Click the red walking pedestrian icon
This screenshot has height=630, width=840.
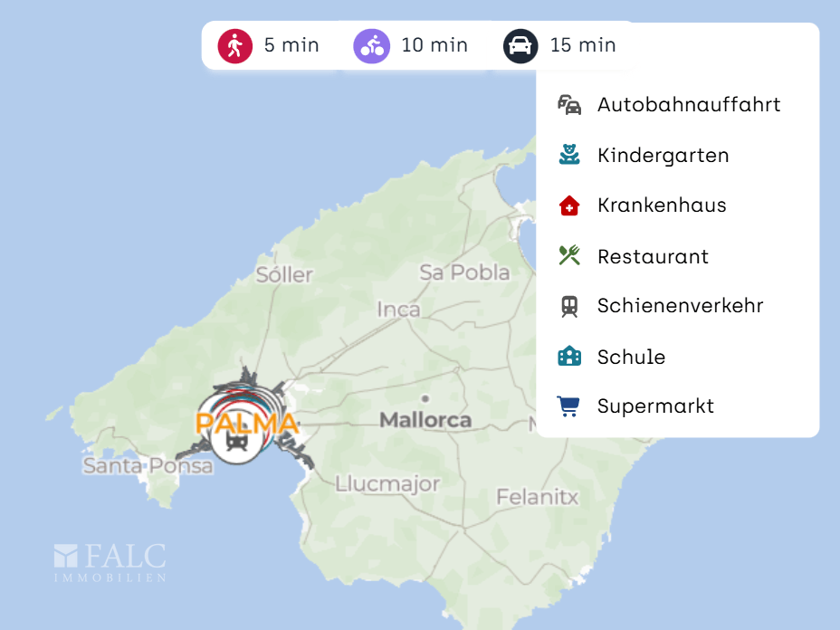234,45
